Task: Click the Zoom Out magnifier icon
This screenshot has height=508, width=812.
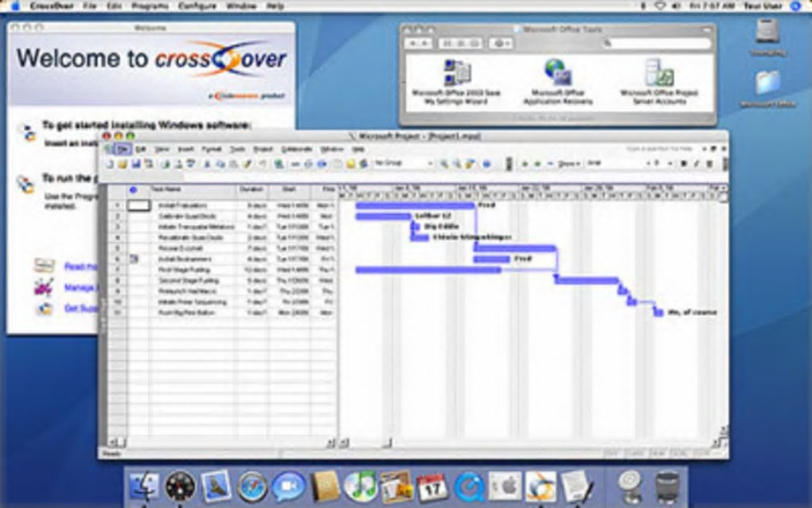Action: [x=458, y=164]
